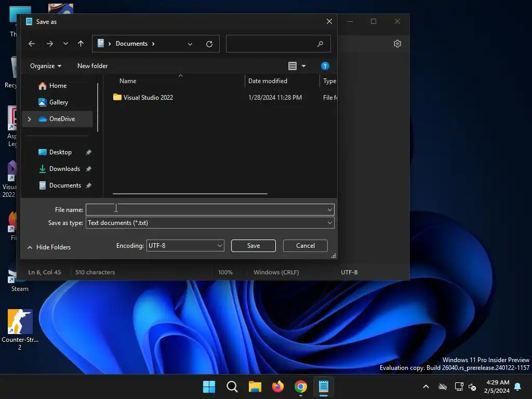Click Notepad icon on the taskbar
532x399 pixels.
click(x=324, y=387)
